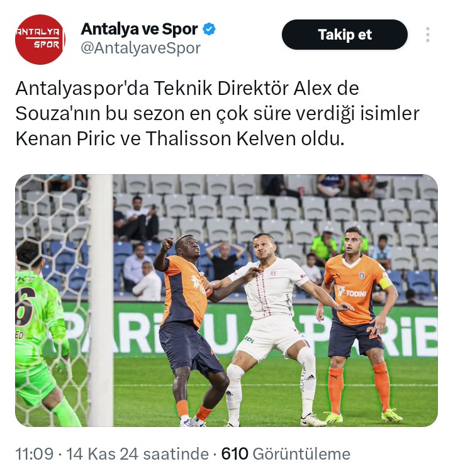Click the Todini sponsor logo on shirt
Image resolution: width=453 pixels, height=476 pixels.
click(x=352, y=292)
